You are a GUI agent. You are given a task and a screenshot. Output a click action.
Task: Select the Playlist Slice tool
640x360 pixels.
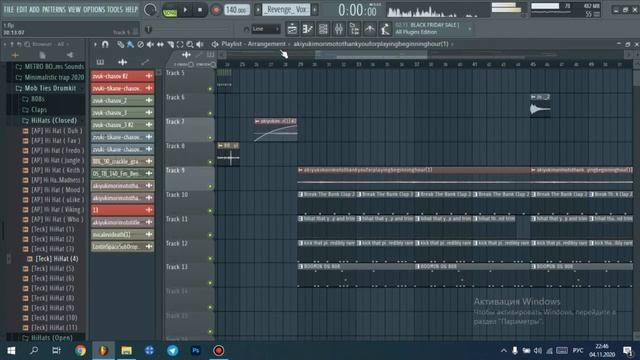[170, 44]
